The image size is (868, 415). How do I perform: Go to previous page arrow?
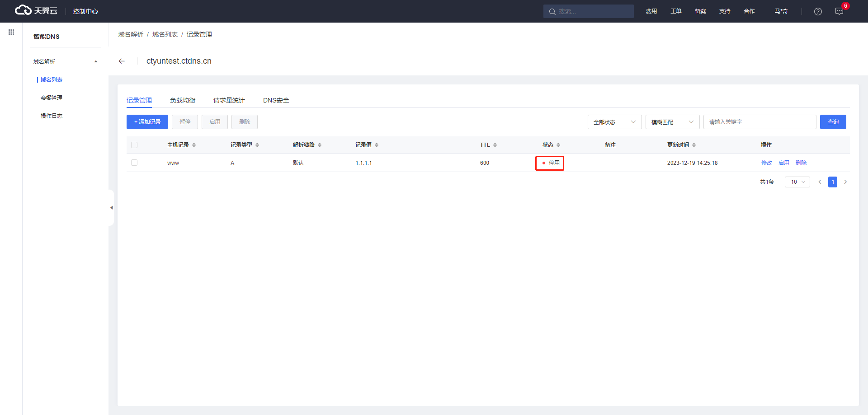pos(820,182)
